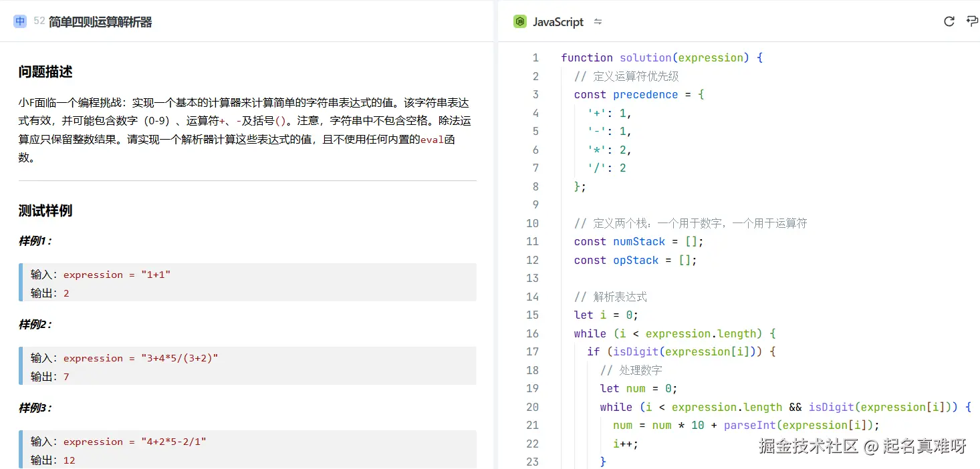Click the 样例3 block with "4+2*5-2/1"

point(247,449)
